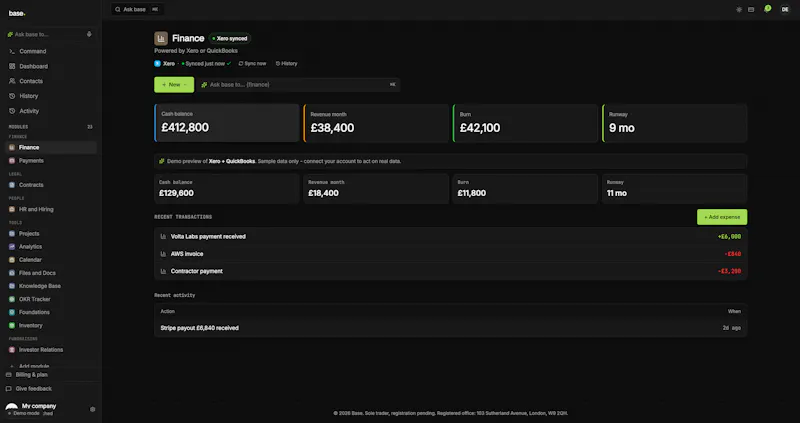Click the 11 mo Runway card
Viewport: 800px width, 423px height.
674,189
